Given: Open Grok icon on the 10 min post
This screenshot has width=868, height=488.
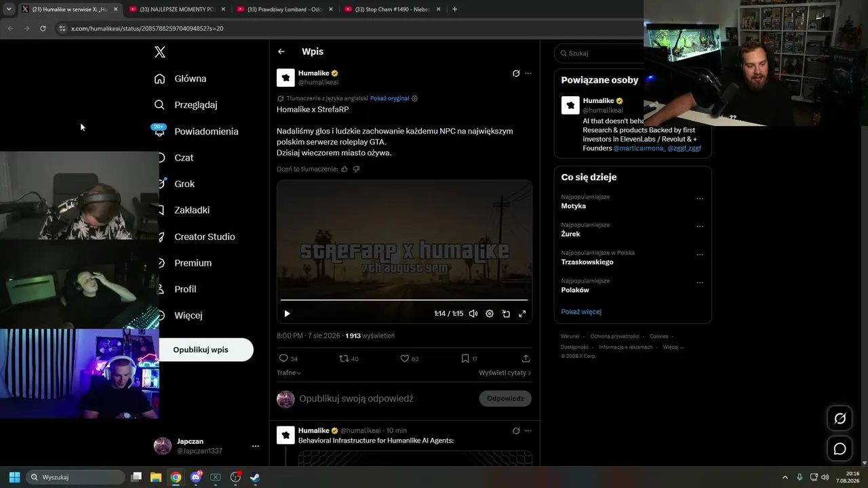Looking at the screenshot, I should pos(516,430).
